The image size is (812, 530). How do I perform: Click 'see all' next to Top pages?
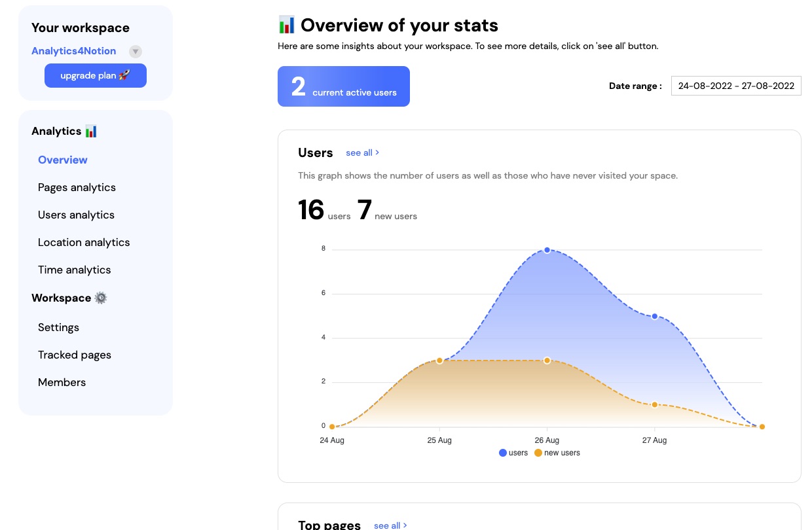click(391, 525)
